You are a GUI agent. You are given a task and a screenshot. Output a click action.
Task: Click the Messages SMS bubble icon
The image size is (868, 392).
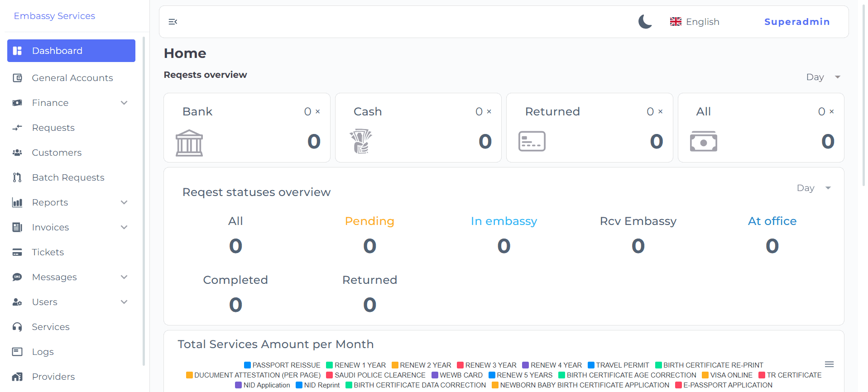tap(17, 277)
